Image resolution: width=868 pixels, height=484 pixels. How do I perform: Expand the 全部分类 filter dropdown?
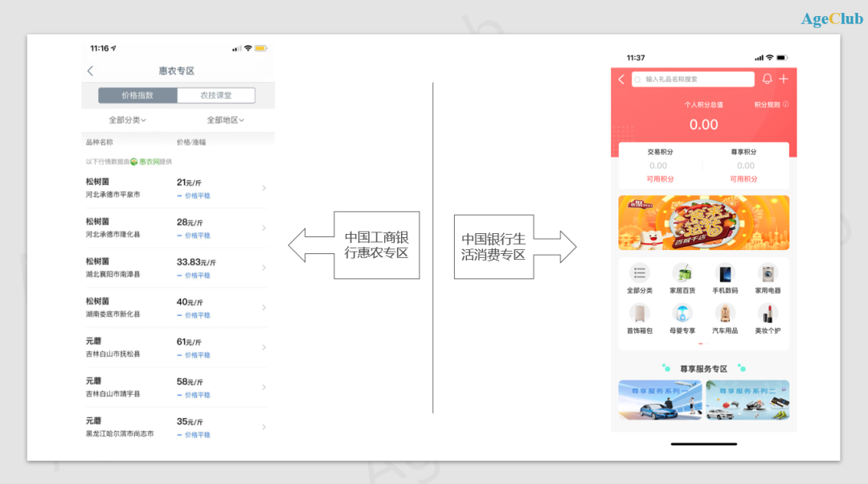127,120
